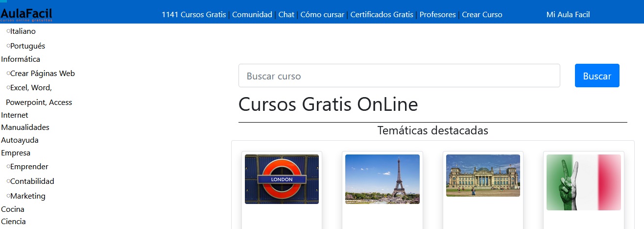Open Mi Aula Facil account link

pyautogui.click(x=568, y=15)
